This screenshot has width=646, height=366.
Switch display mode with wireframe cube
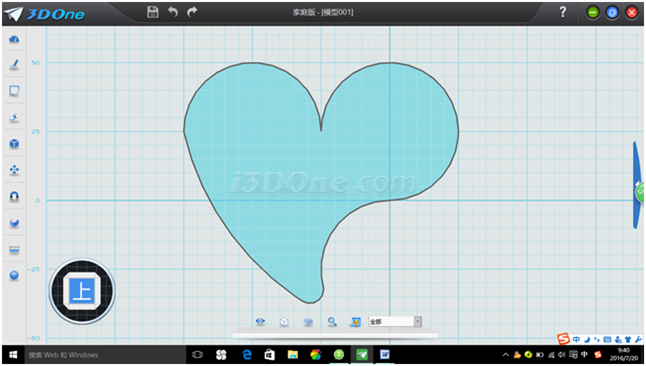tap(284, 321)
